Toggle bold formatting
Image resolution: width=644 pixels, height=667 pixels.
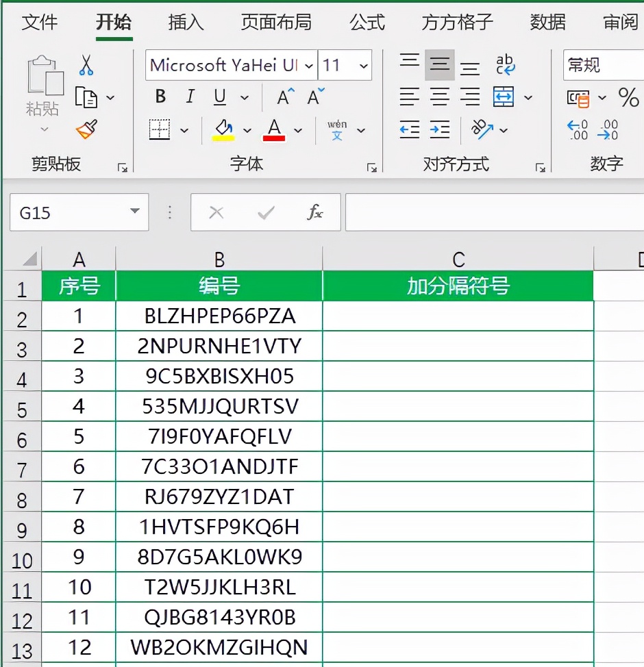pyautogui.click(x=160, y=97)
